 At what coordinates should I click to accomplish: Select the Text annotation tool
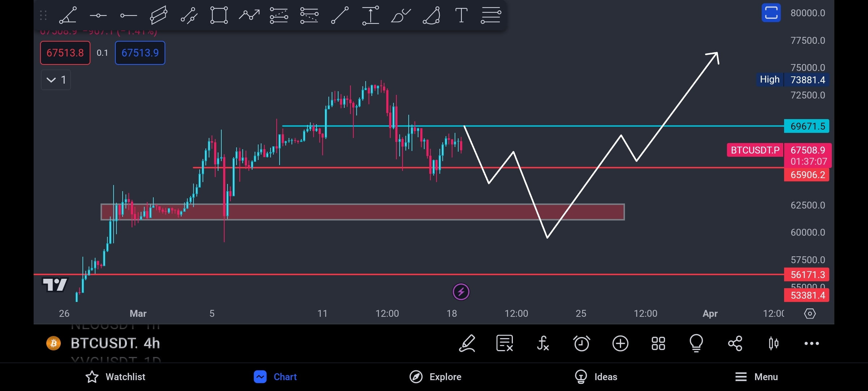(x=461, y=15)
